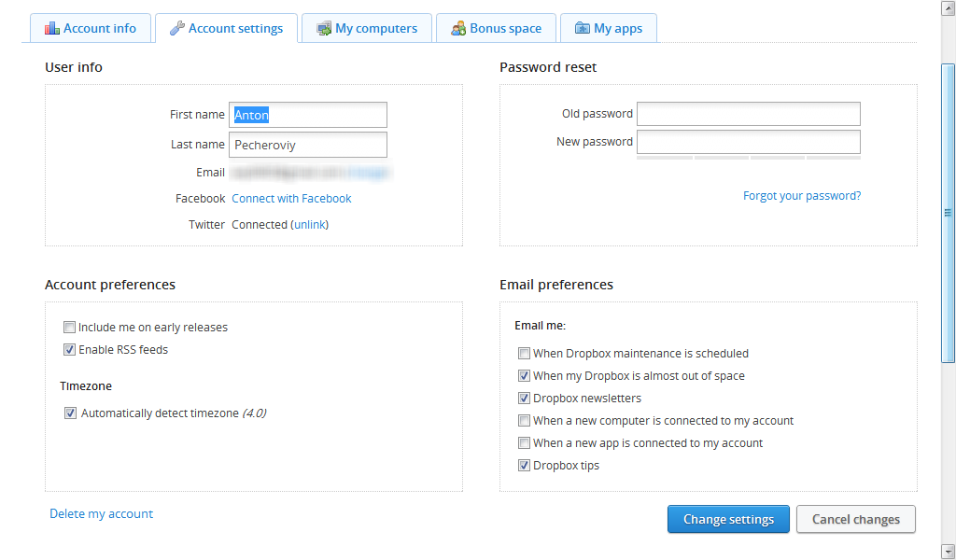
Task: Click the people icon on Bonus space tab
Action: (458, 28)
